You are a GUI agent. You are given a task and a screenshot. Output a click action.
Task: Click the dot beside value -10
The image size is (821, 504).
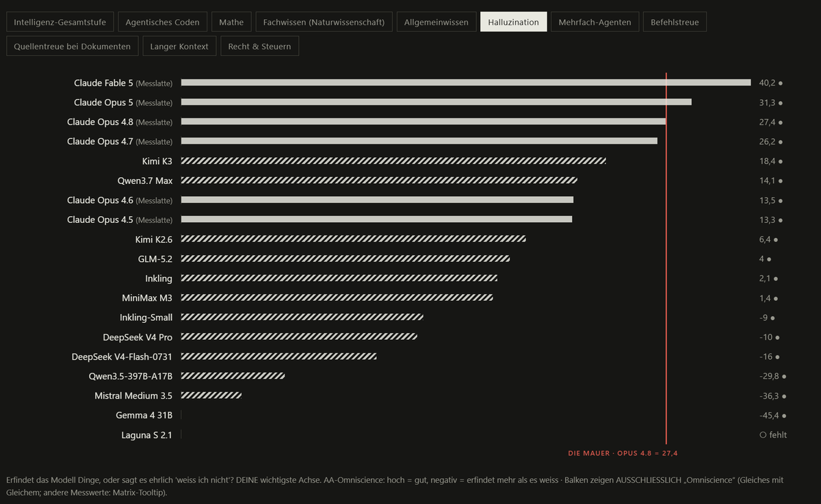tap(777, 337)
